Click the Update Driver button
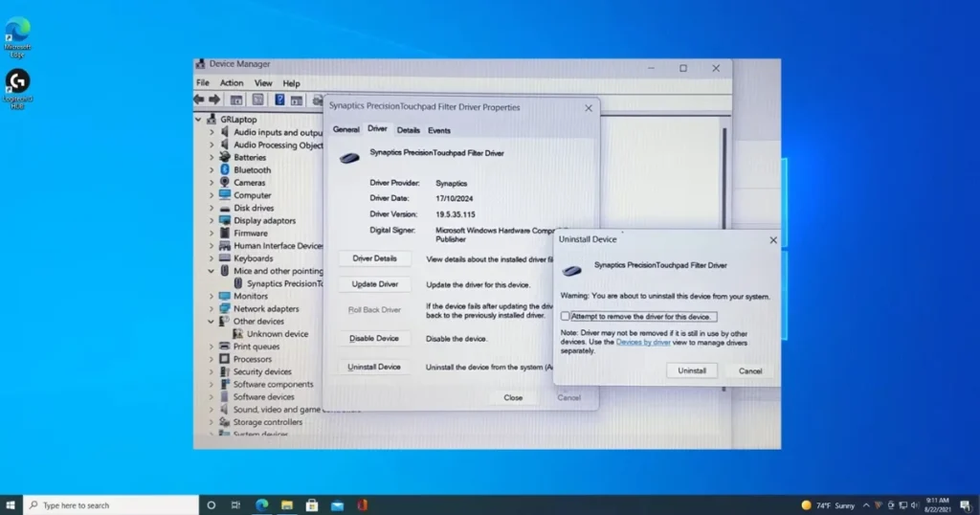980x515 pixels. [374, 283]
